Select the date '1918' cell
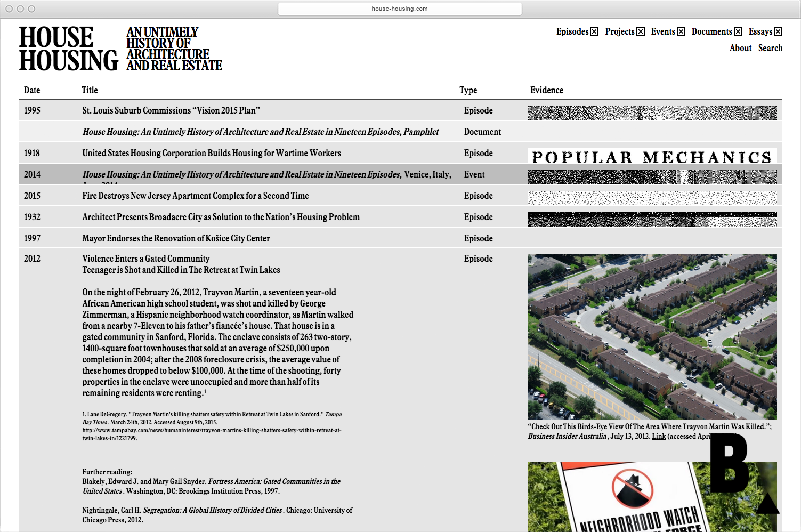Screen dimensions: 801x532 32,153
